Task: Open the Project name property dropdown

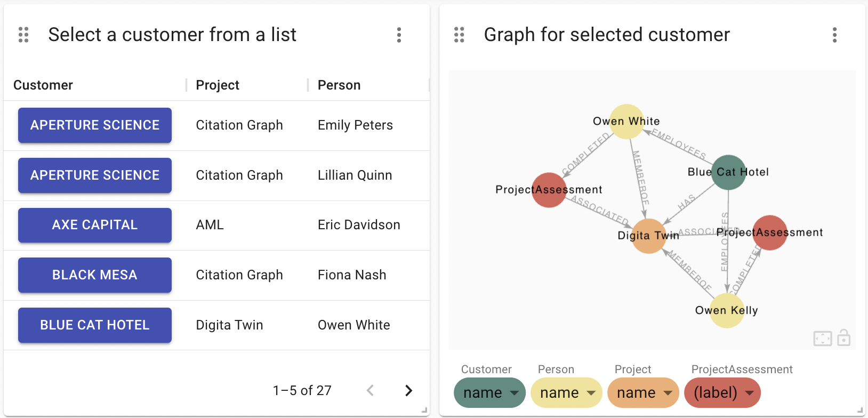Action: (x=643, y=393)
